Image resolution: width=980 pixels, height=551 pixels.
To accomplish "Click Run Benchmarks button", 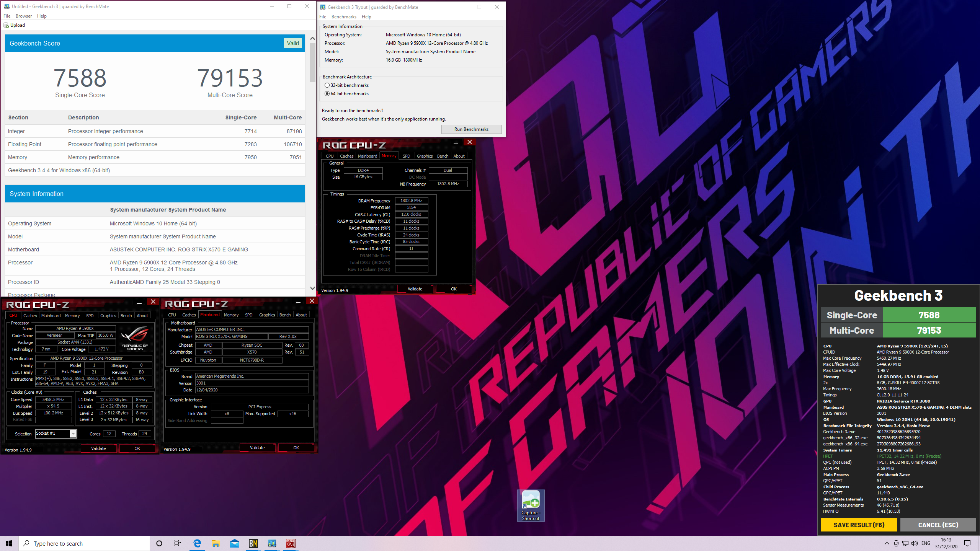I will [x=471, y=129].
